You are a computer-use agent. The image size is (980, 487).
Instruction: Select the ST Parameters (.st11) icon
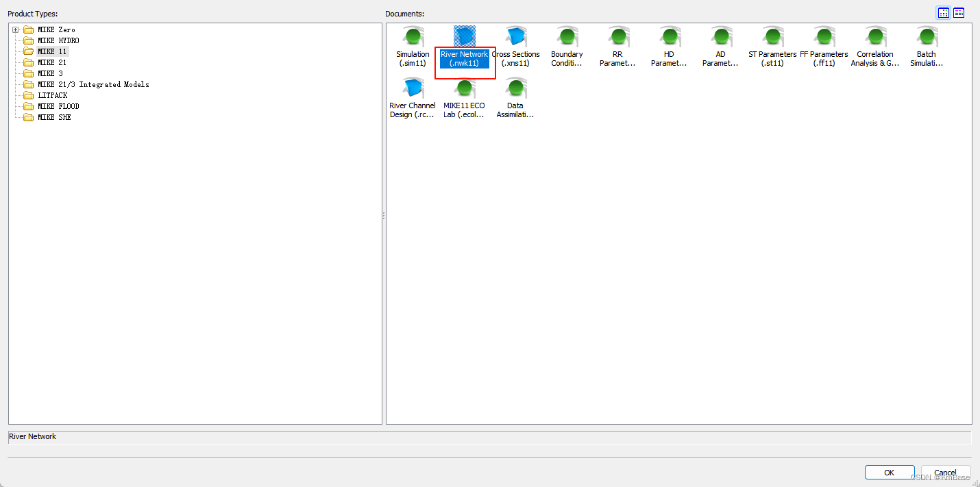[772, 38]
